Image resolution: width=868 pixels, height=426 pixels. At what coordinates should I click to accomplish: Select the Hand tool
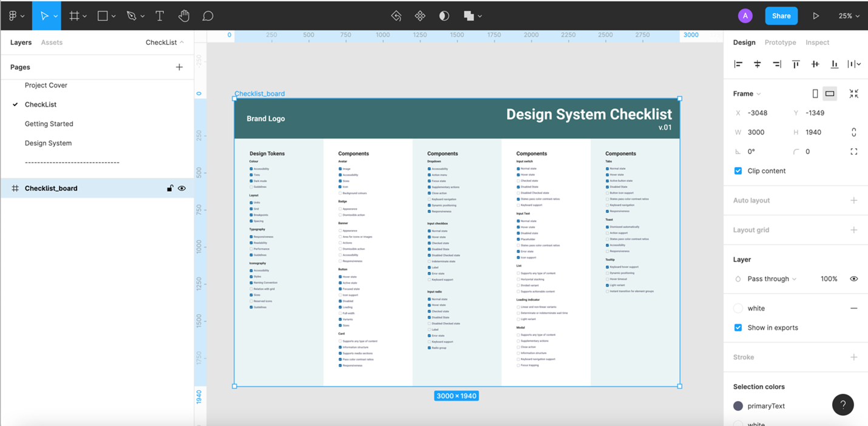coord(184,16)
